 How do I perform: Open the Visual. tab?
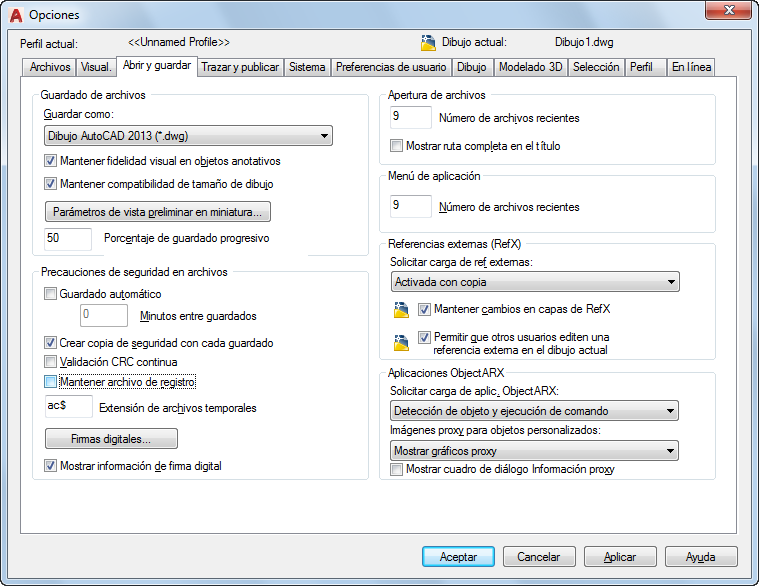(x=96, y=67)
